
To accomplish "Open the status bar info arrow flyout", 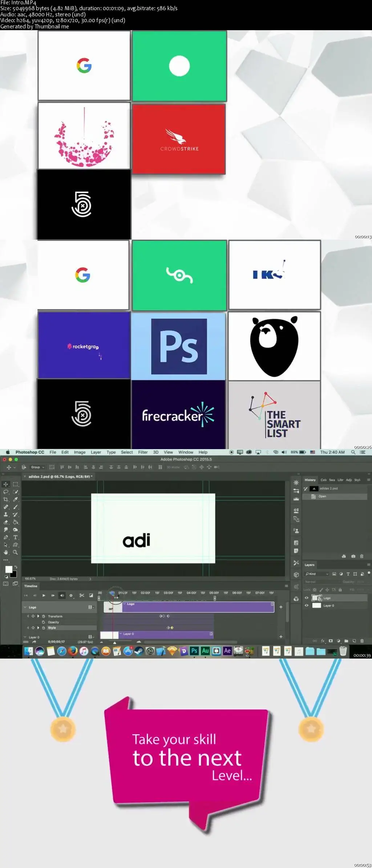I will point(90,579).
